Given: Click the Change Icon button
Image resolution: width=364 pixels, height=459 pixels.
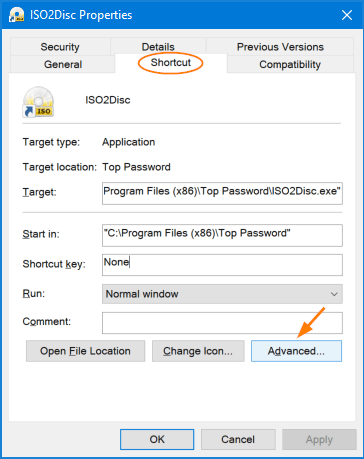Looking at the screenshot, I should pyautogui.click(x=198, y=351).
